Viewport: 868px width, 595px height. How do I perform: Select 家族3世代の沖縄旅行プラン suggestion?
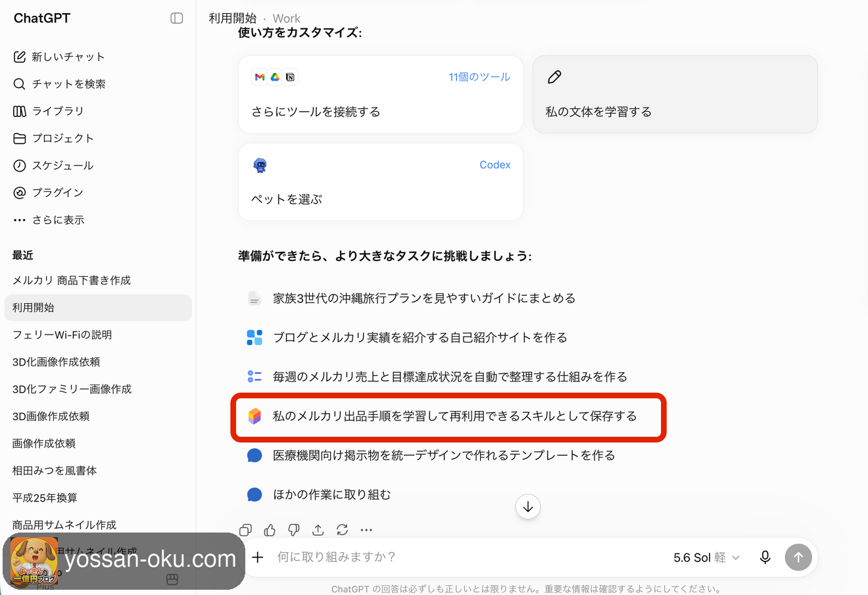click(424, 298)
